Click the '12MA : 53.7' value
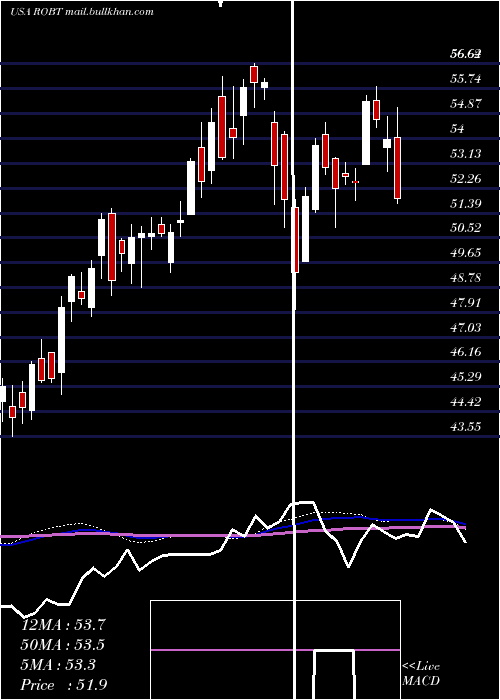This screenshot has height=700, width=500. click(x=63, y=625)
